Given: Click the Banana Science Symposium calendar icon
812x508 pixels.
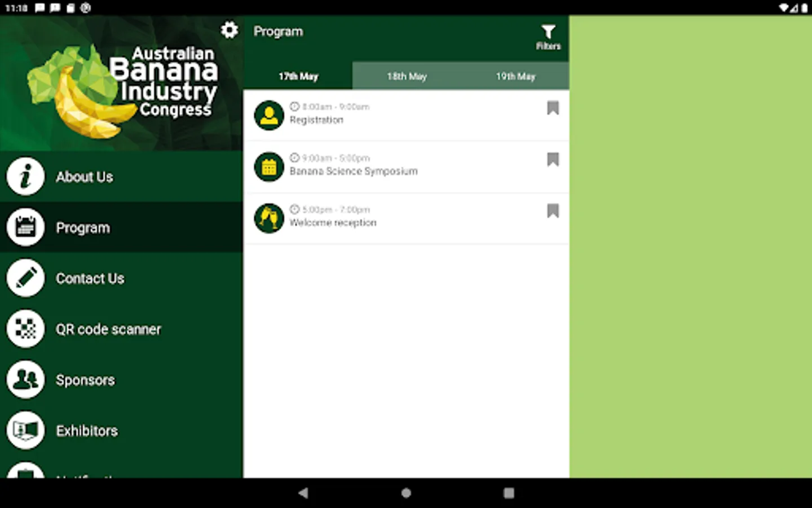Looking at the screenshot, I should pyautogui.click(x=269, y=167).
